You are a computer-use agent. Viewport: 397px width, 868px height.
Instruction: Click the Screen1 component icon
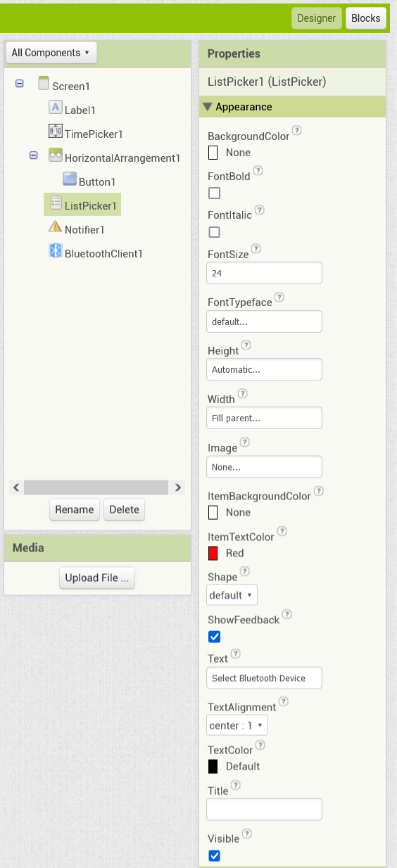coord(44,83)
